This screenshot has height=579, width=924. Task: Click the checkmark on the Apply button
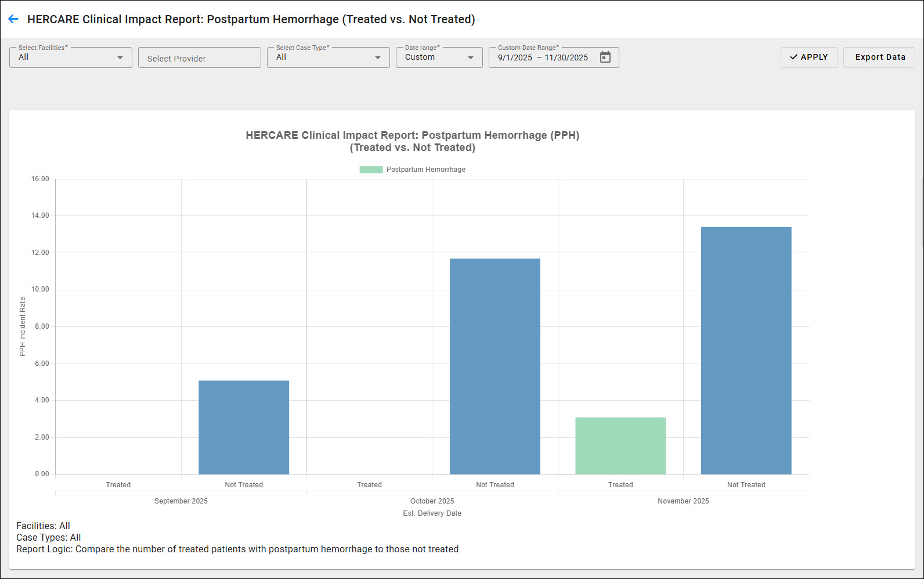(x=793, y=57)
